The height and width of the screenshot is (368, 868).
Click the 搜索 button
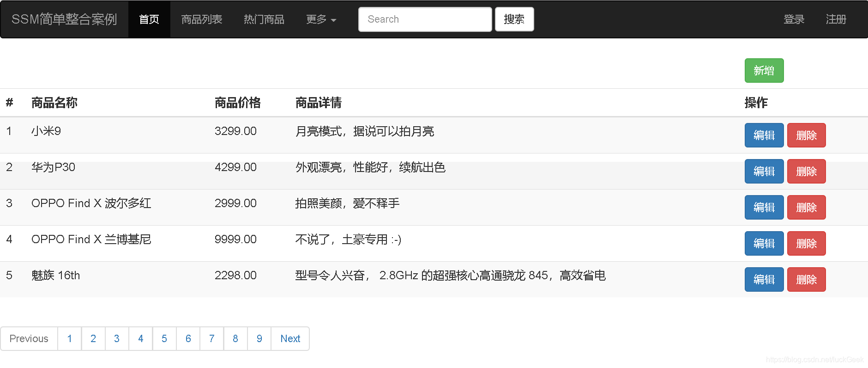click(514, 19)
